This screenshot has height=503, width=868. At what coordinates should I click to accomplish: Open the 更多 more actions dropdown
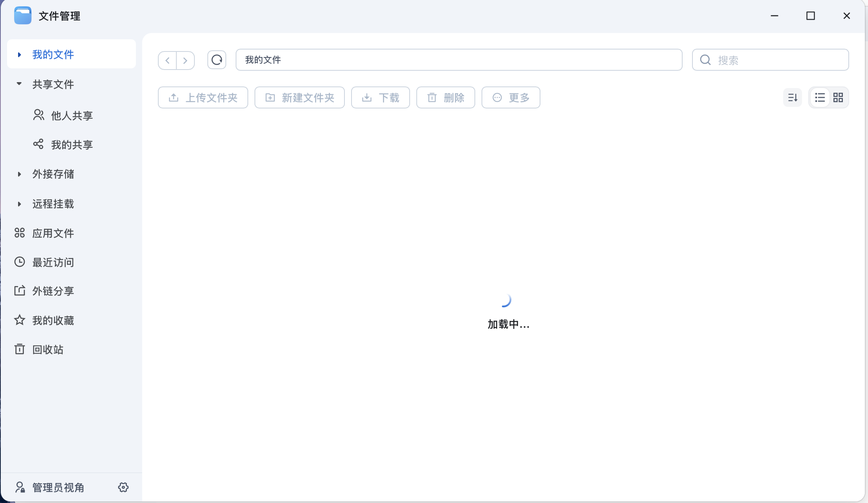511,97
